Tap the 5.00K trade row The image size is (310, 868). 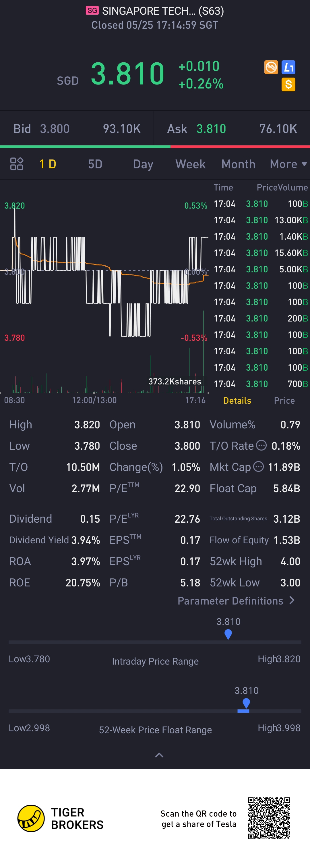coord(261,269)
